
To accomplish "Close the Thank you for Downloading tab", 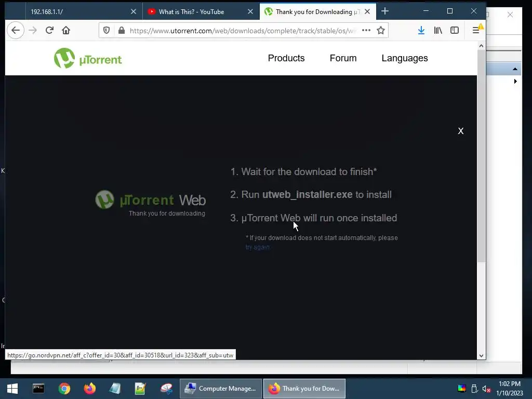I will (x=367, y=11).
